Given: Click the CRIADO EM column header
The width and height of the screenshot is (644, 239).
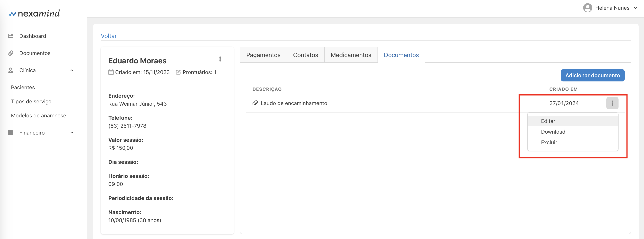Looking at the screenshot, I should point(563,89).
